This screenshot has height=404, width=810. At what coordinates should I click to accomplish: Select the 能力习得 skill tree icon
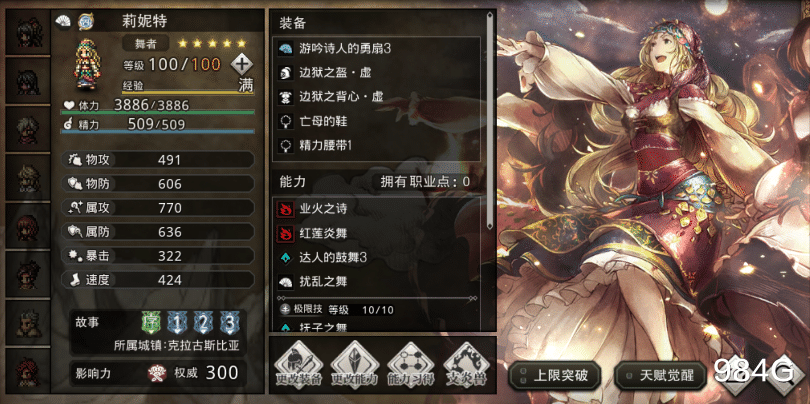(x=410, y=366)
